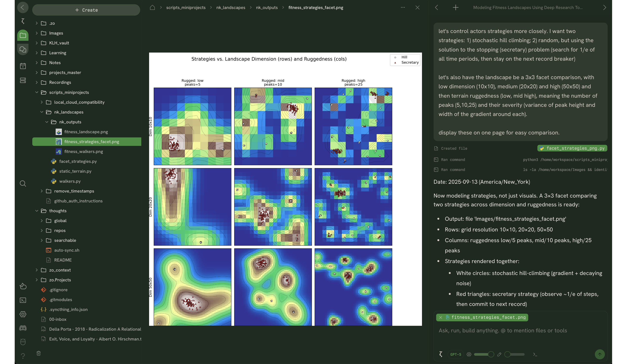Open the Della Porta 2018 PDF
Image resolution: width=627 pixels, height=364 pixels.
(x=95, y=329)
